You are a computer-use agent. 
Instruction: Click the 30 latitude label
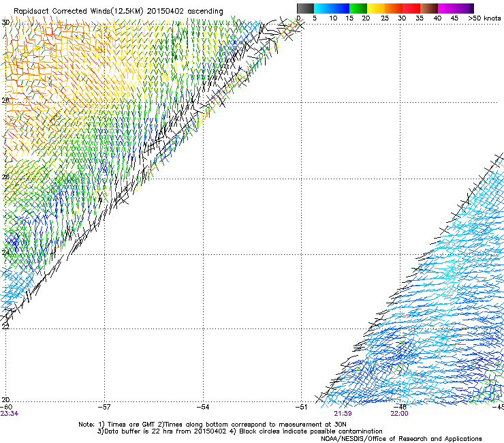pyautogui.click(x=5, y=22)
